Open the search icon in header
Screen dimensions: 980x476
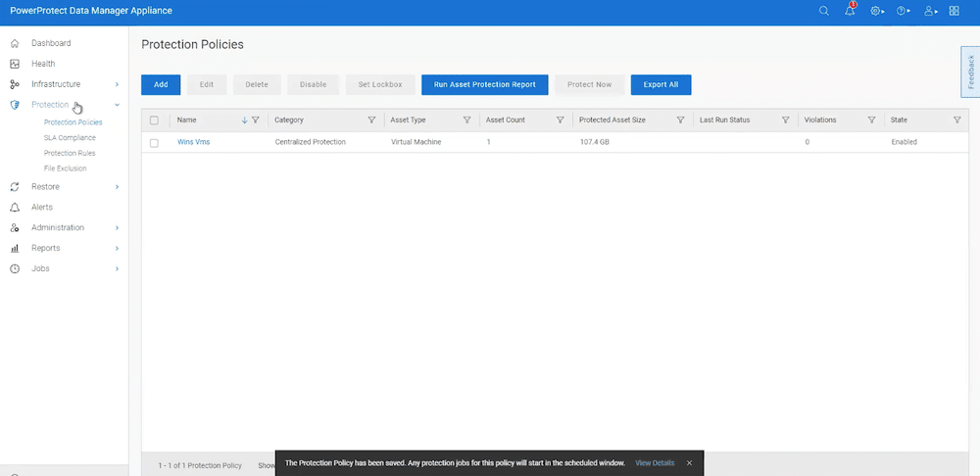824,11
